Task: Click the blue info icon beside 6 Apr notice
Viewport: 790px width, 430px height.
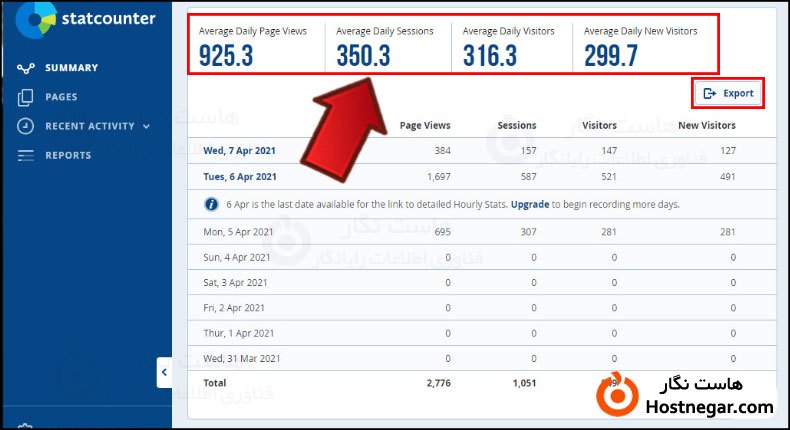Action: [211, 204]
